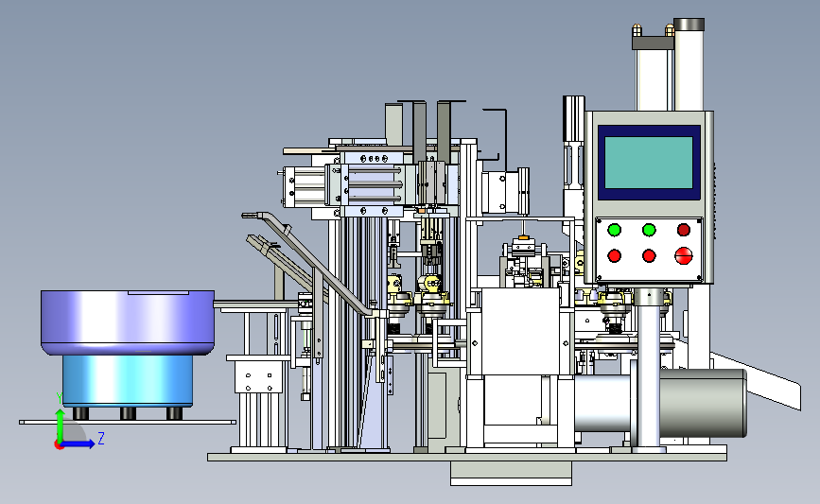Select the long machine base plate
Screen dimensions: 820x504
467,457
